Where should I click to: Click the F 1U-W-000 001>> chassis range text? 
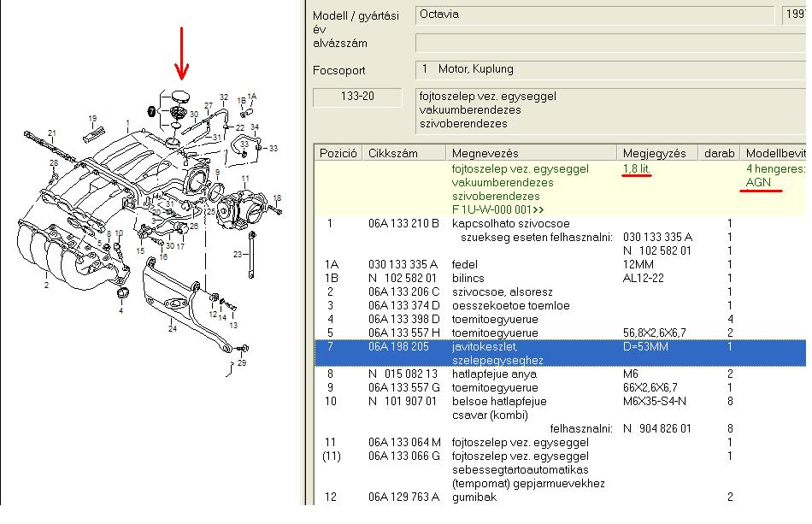(x=497, y=209)
